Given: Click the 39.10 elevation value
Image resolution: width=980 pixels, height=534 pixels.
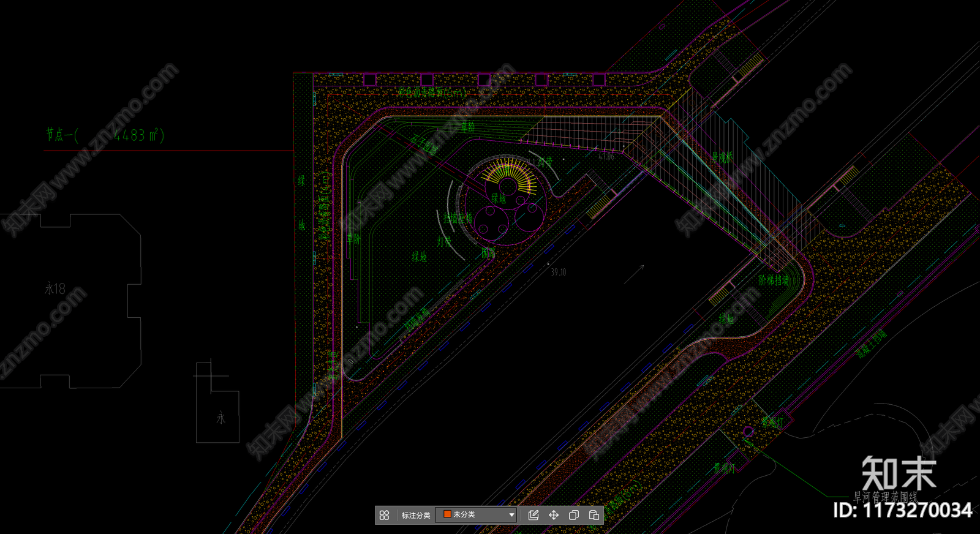Looking at the screenshot, I should 558,272.
